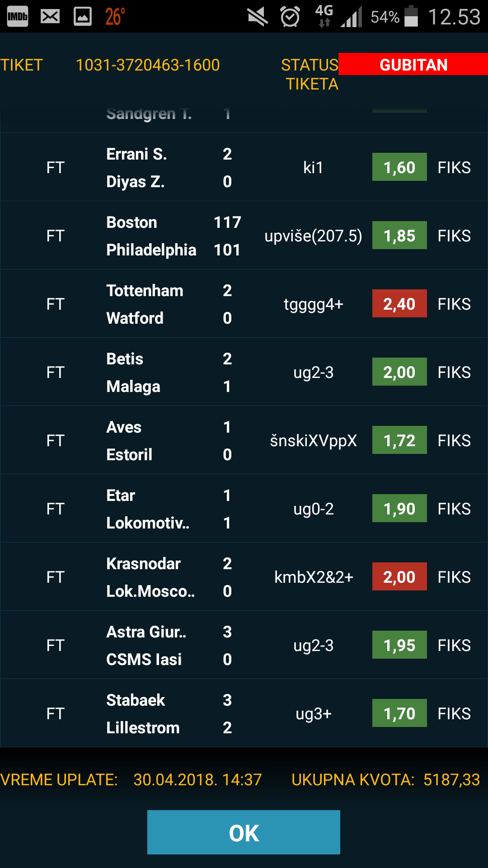Select the Astra Giur.. vs CSMS Iasi row
Viewport: 488px width, 868px height.
[x=244, y=645]
